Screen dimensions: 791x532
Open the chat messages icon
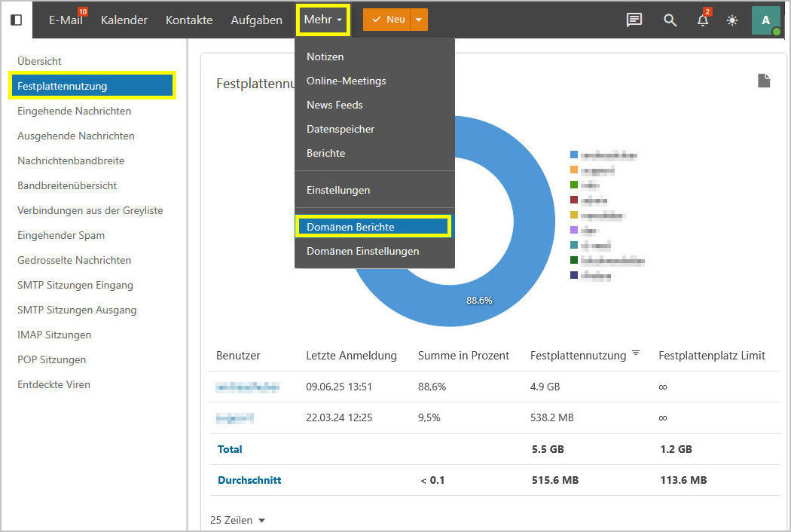coord(634,20)
